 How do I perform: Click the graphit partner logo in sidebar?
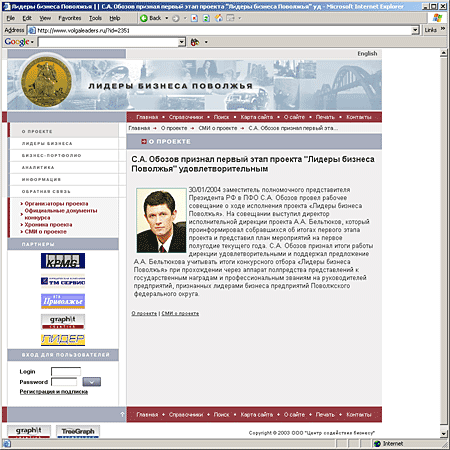point(63,321)
